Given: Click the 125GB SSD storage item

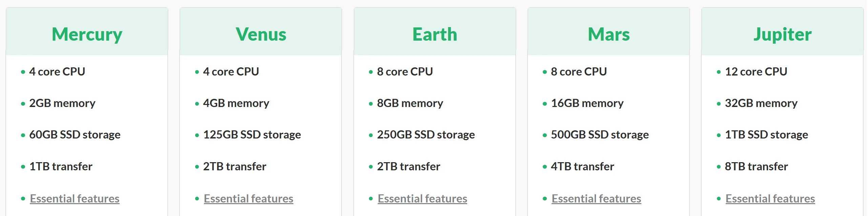Looking at the screenshot, I should point(252,135).
